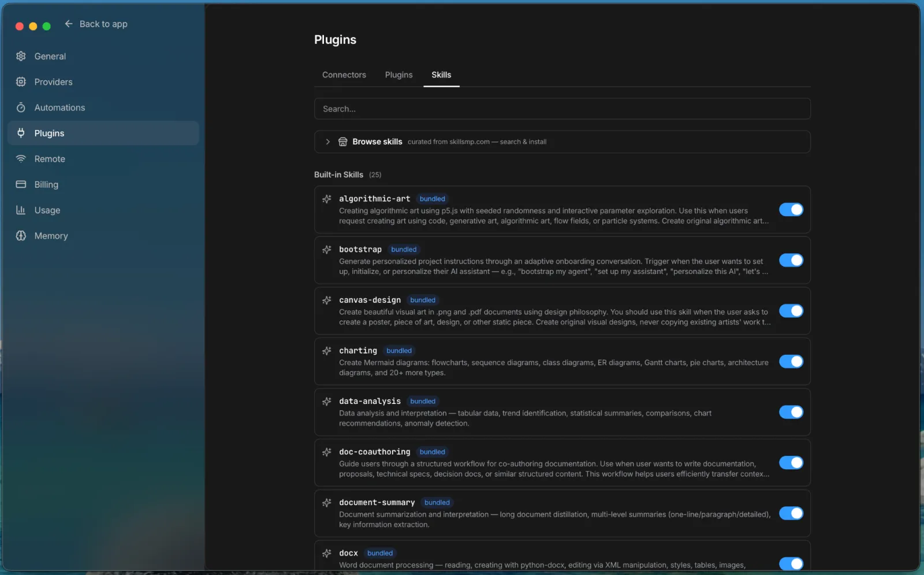Open the charting skill entry
924x575 pixels.
357,351
